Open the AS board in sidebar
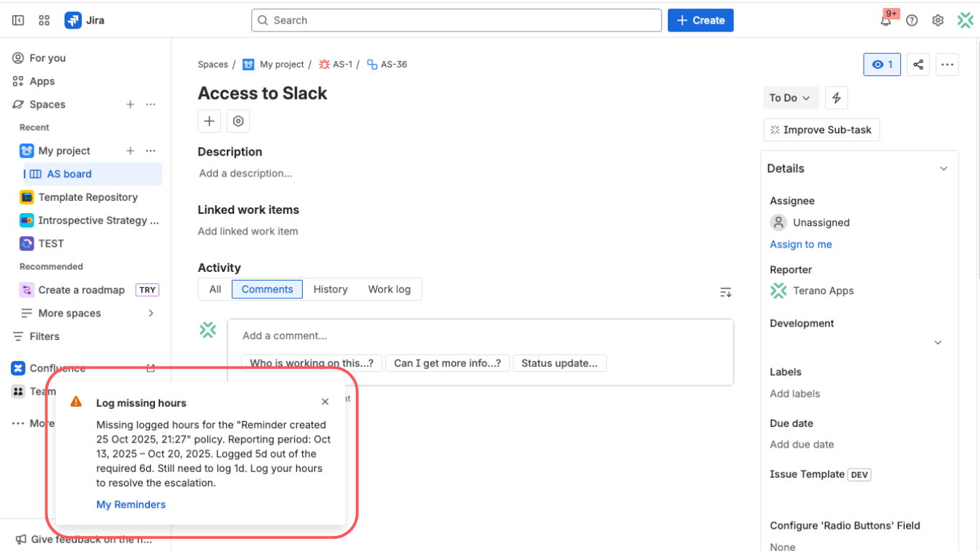 click(69, 174)
